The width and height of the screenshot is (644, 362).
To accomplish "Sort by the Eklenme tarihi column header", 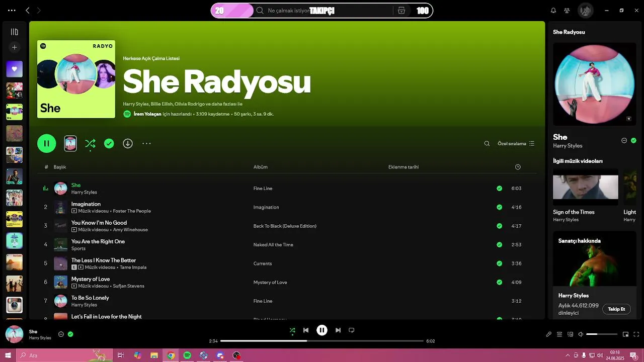I will [404, 167].
